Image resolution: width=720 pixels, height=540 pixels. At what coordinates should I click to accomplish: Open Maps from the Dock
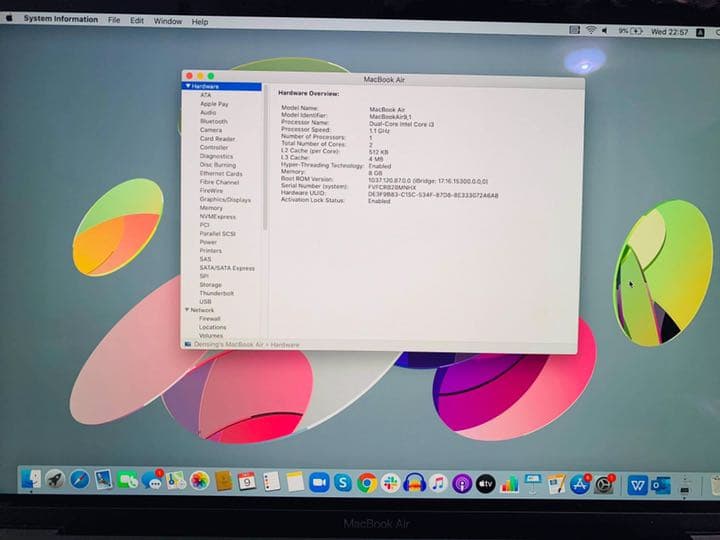(176, 481)
